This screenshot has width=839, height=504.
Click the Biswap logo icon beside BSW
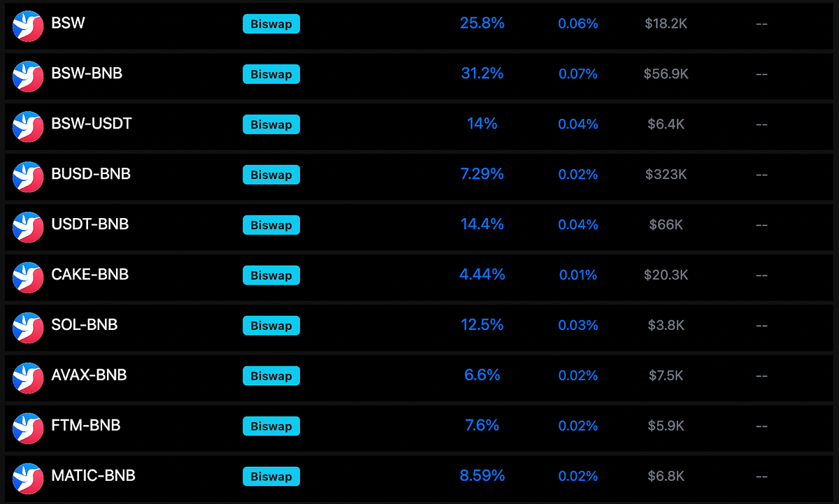point(28,26)
